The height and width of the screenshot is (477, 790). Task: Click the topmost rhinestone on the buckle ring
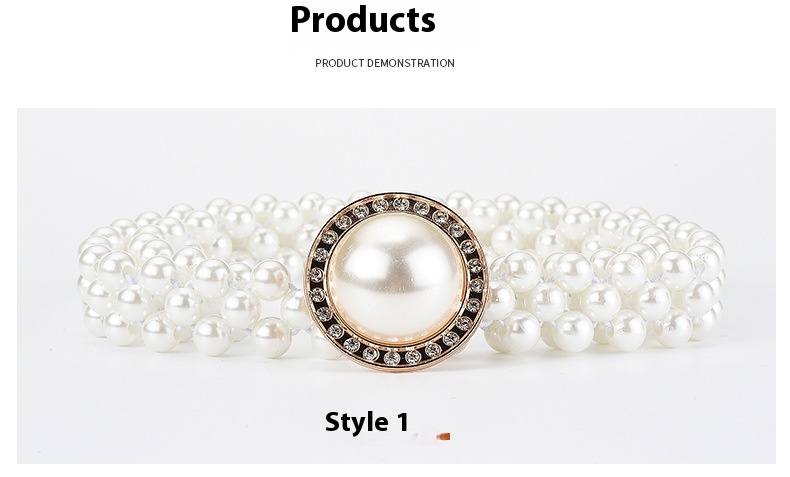tap(401, 203)
